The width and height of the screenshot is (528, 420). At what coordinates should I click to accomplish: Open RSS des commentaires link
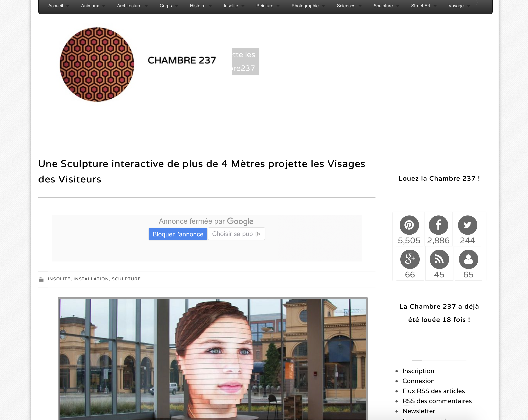click(x=437, y=401)
